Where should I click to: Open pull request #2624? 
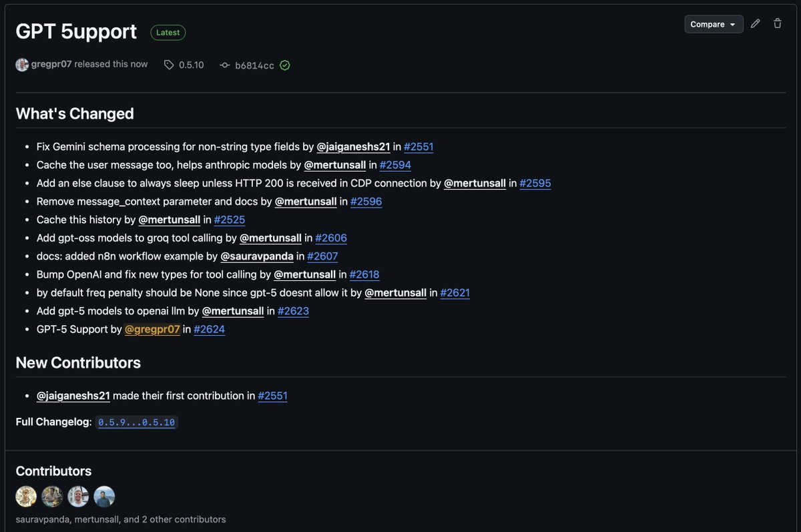click(x=209, y=329)
